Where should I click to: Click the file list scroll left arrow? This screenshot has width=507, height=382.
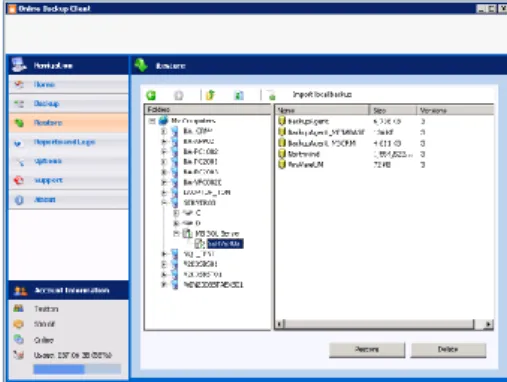(280, 324)
